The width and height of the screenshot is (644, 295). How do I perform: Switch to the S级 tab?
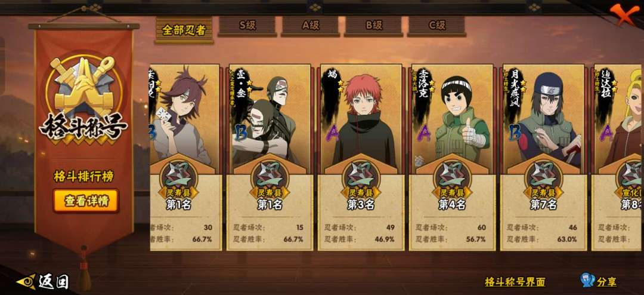point(247,26)
